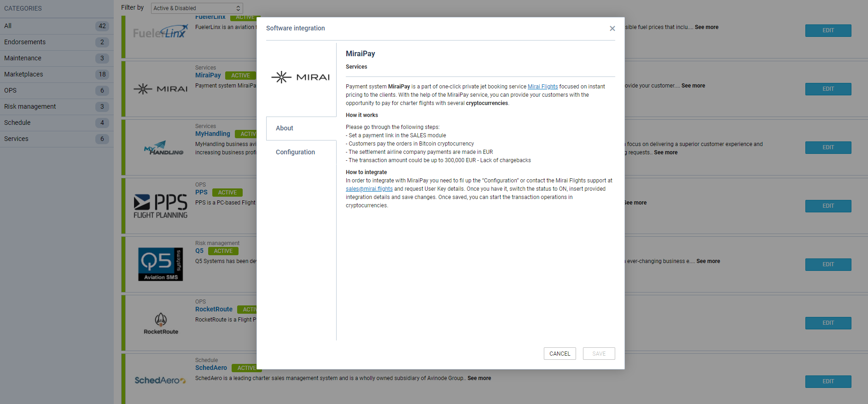The image size is (868, 404).
Task: Select the All category
Action: pos(57,26)
